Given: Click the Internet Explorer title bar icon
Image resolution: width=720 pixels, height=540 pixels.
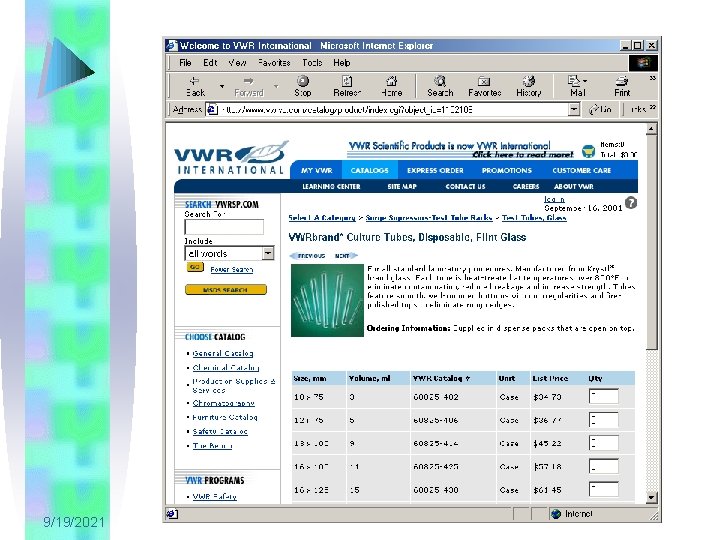Looking at the screenshot, I should click(172, 45).
